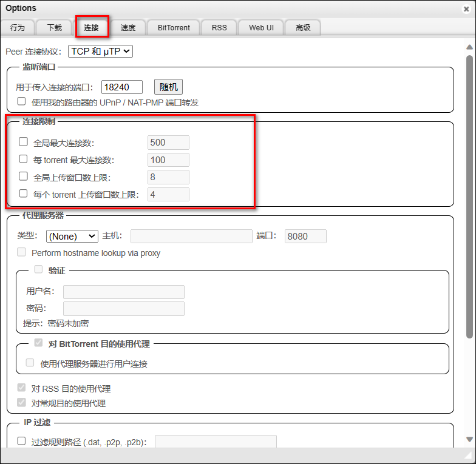Open the Peer 连接协议 dropdown
The image size is (476, 464).
tap(100, 52)
